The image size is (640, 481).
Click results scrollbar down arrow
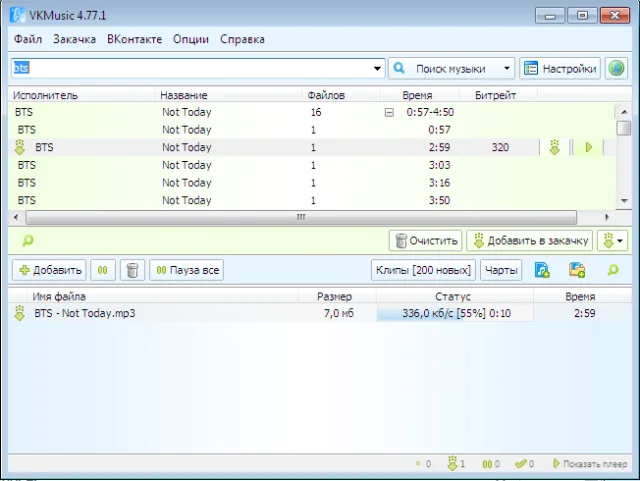[624, 200]
